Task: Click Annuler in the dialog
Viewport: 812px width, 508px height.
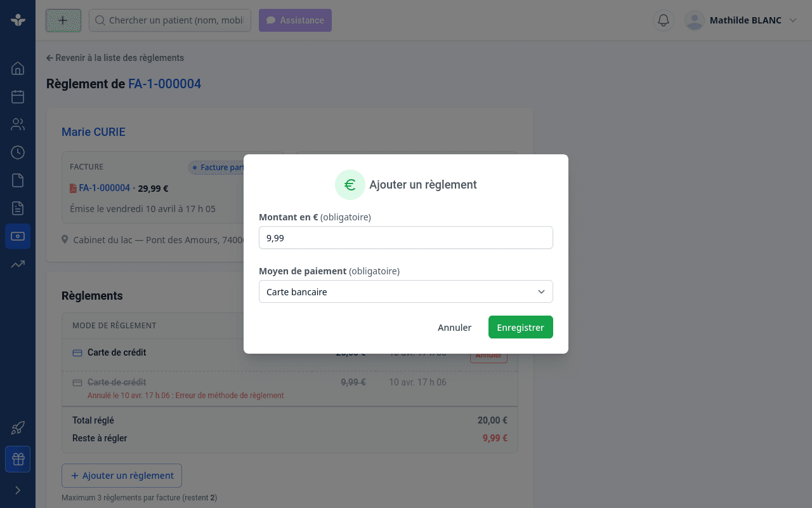Action: coord(454,327)
